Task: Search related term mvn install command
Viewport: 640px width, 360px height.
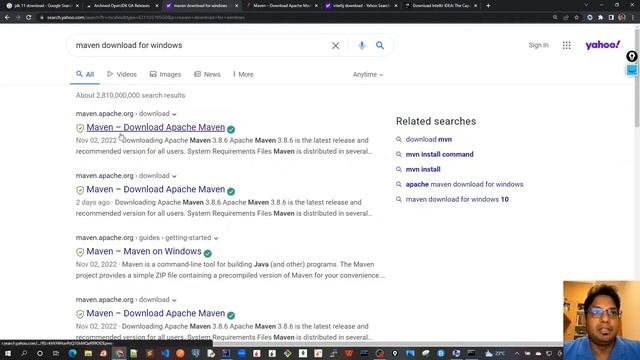Action: [x=439, y=154]
